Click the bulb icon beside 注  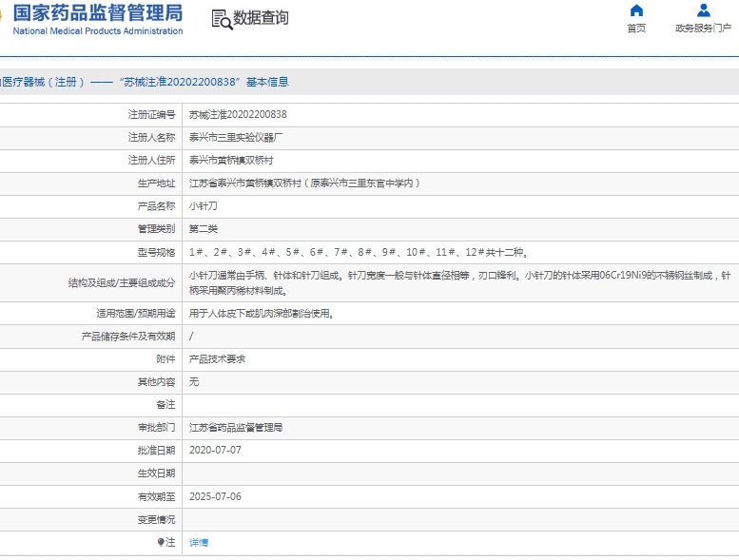[161, 542]
